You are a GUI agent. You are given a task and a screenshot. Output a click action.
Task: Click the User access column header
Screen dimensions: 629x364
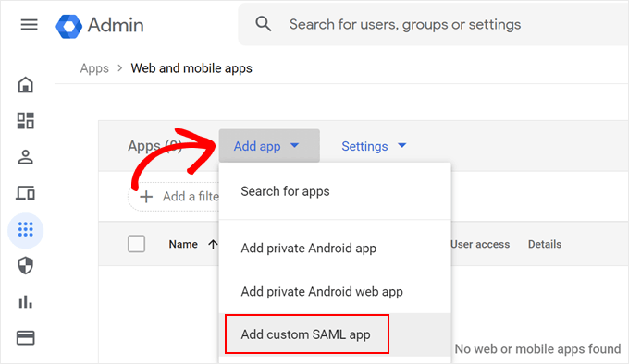click(x=480, y=244)
